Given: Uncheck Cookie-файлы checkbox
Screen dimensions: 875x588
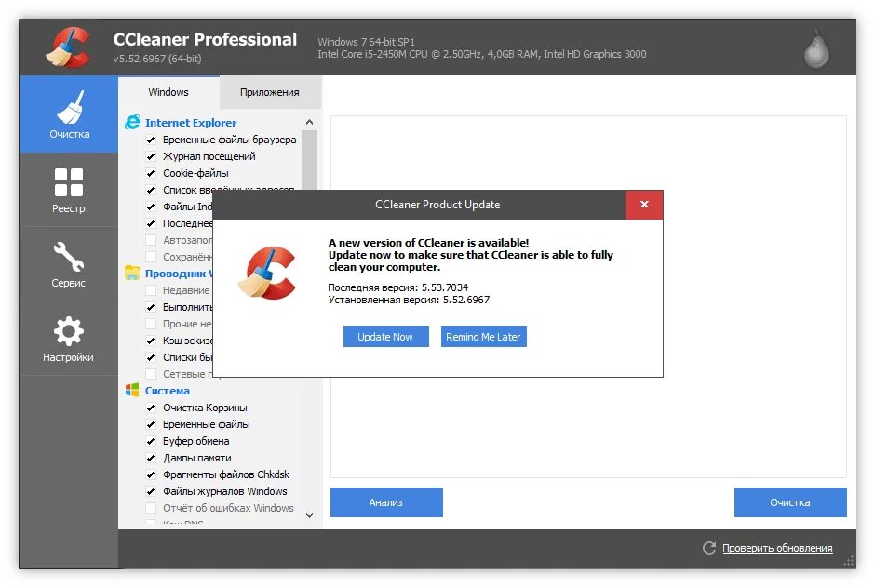Looking at the screenshot, I should (x=151, y=173).
